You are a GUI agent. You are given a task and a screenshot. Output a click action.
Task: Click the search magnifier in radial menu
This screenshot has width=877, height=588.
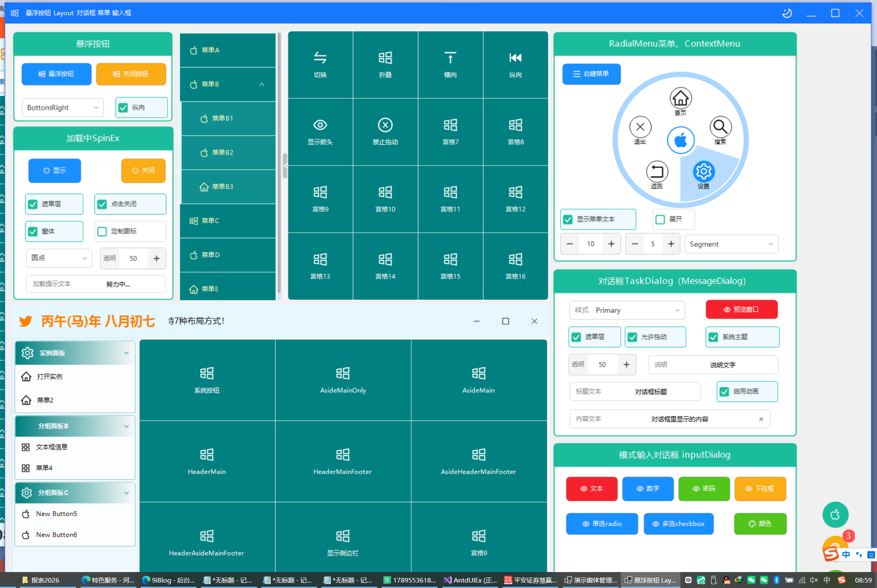coord(720,127)
